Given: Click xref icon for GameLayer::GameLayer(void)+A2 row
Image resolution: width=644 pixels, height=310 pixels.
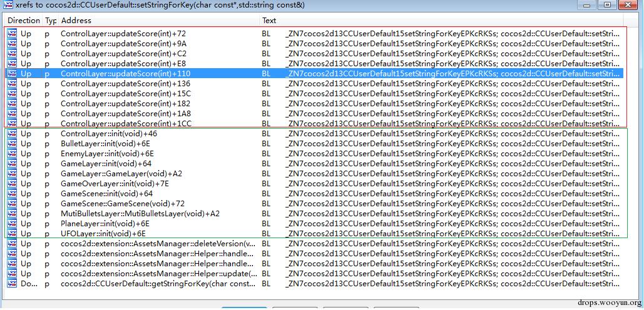Looking at the screenshot, I should (11, 174).
